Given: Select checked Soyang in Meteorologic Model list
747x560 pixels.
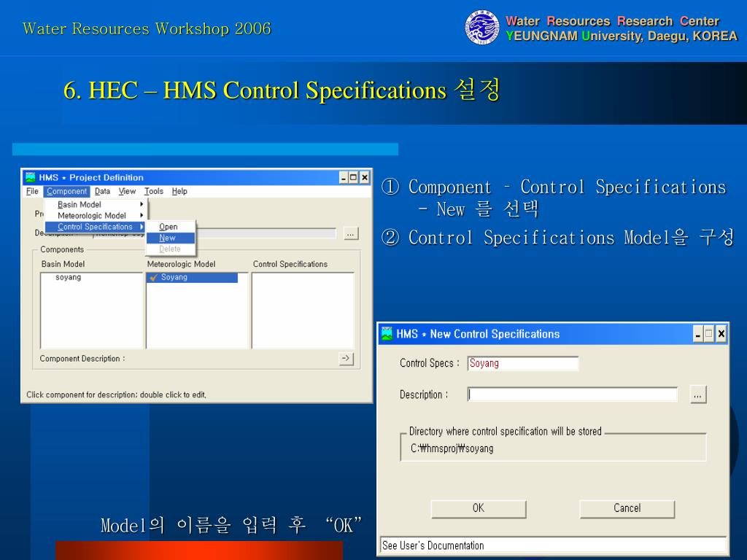Looking at the screenshot, I should click(x=193, y=277).
